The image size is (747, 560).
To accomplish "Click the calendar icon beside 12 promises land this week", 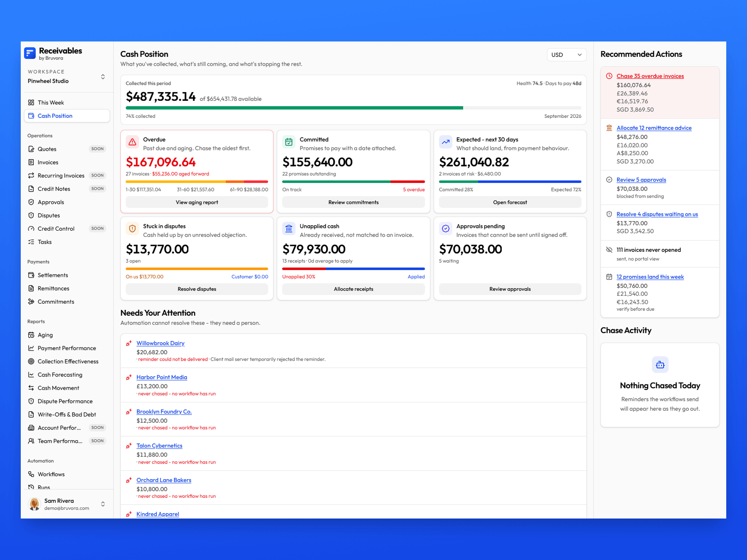I will pos(609,277).
